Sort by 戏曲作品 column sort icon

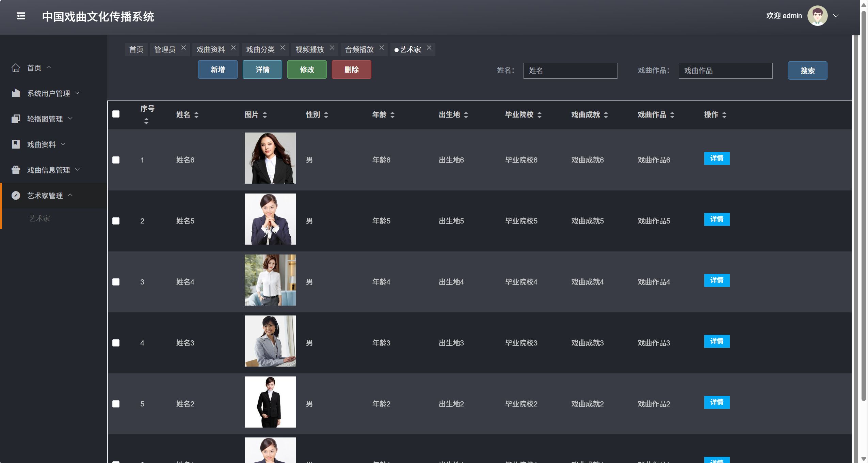(x=672, y=115)
